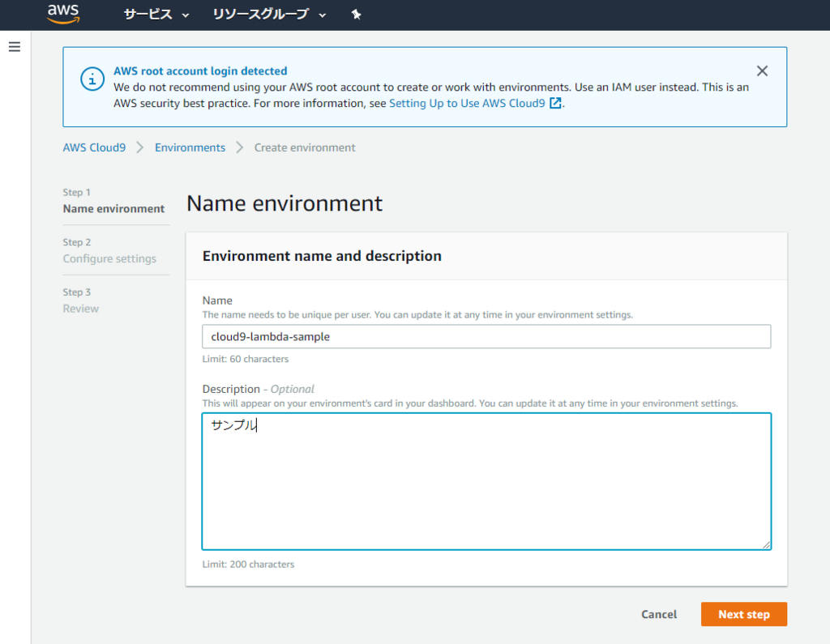
Task: Open the hamburger side navigation menu
Action: (x=15, y=47)
